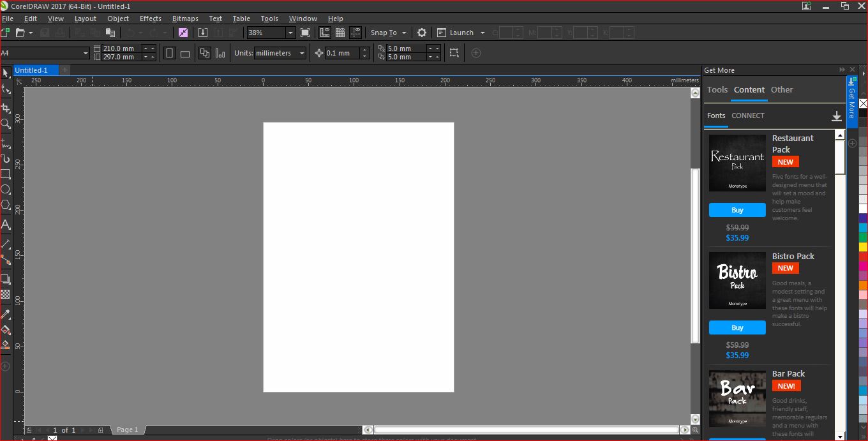Image resolution: width=868 pixels, height=441 pixels.
Task: Select the Page 1 tab
Action: click(x=128, y=430)
